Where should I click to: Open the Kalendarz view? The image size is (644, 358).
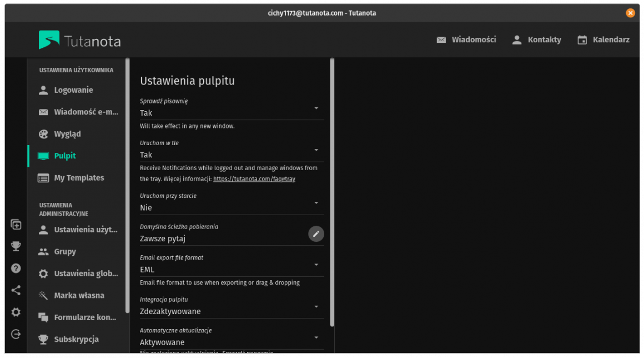603,39
